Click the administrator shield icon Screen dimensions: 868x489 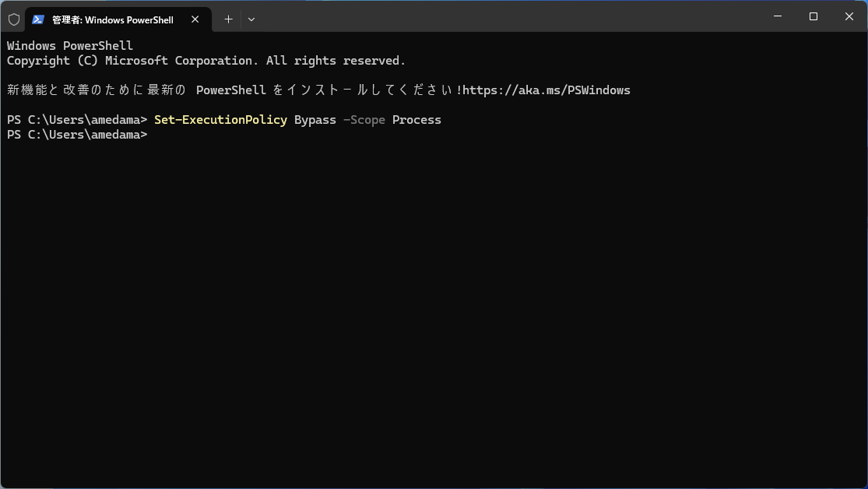point(14,19)
